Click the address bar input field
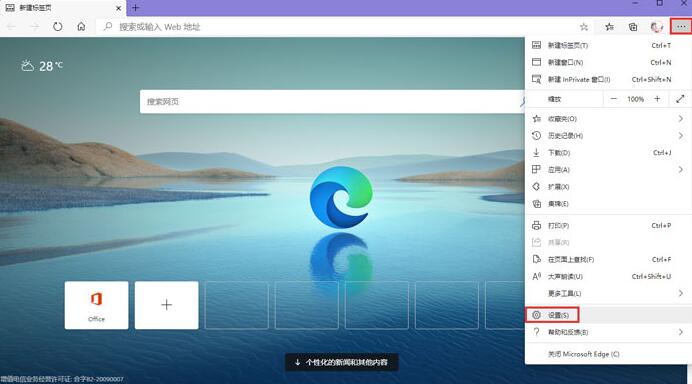 coord(344,27)
